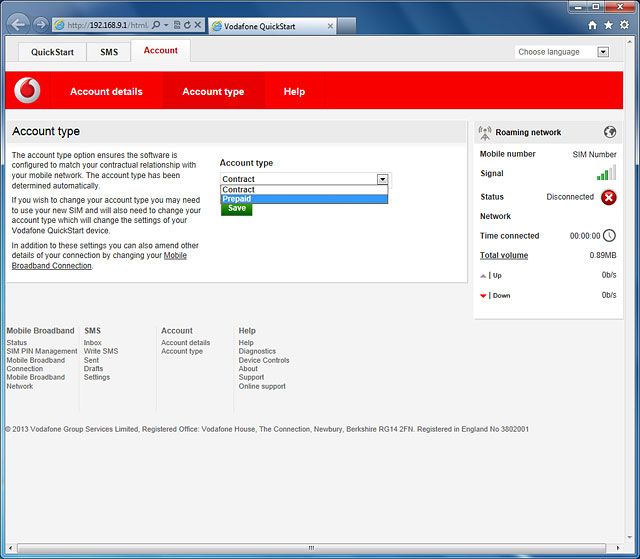Click the Total volume link

coord(504,255)
